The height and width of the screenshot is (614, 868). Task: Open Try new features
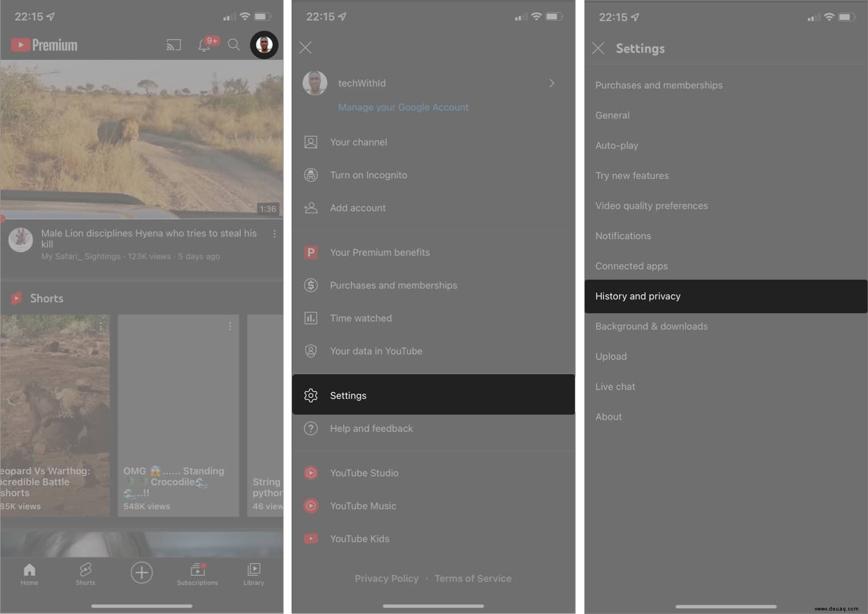726,176
